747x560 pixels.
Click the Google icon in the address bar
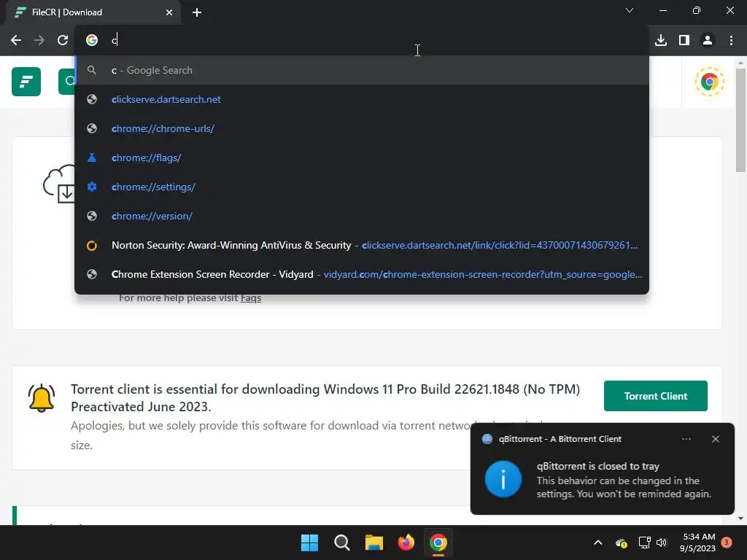pos(92,40)
